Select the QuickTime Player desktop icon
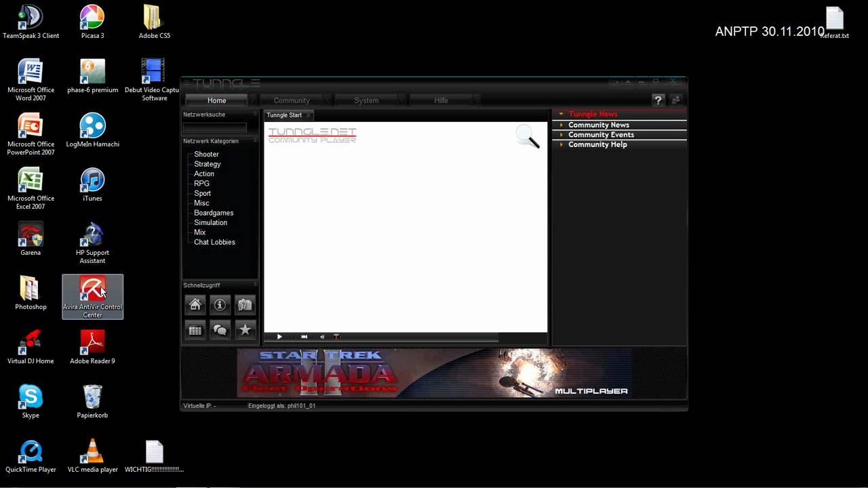Screen dimensions: 868x488 click(31, 455)
